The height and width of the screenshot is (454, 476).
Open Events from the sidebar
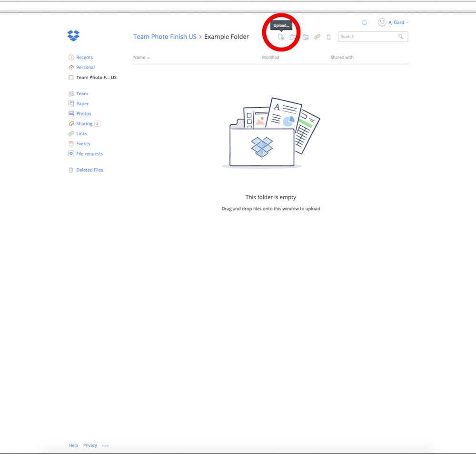click(79, 144)
